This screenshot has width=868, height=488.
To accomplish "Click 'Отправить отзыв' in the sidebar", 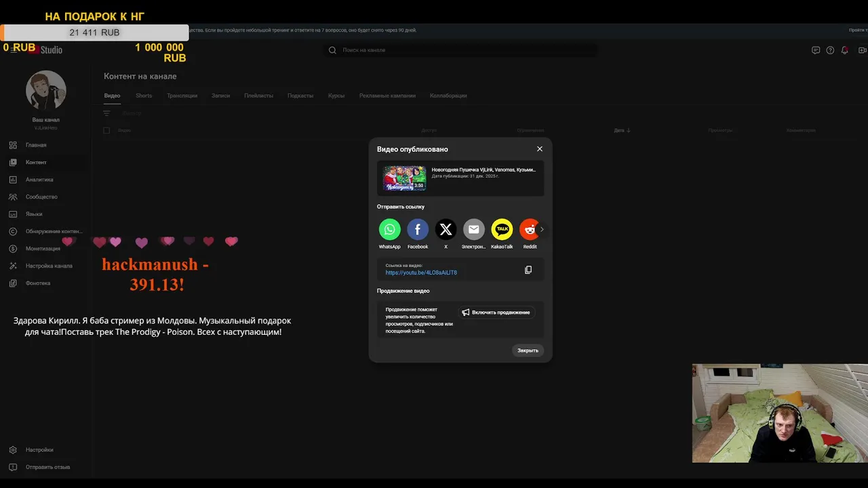I will coord(47,467).
